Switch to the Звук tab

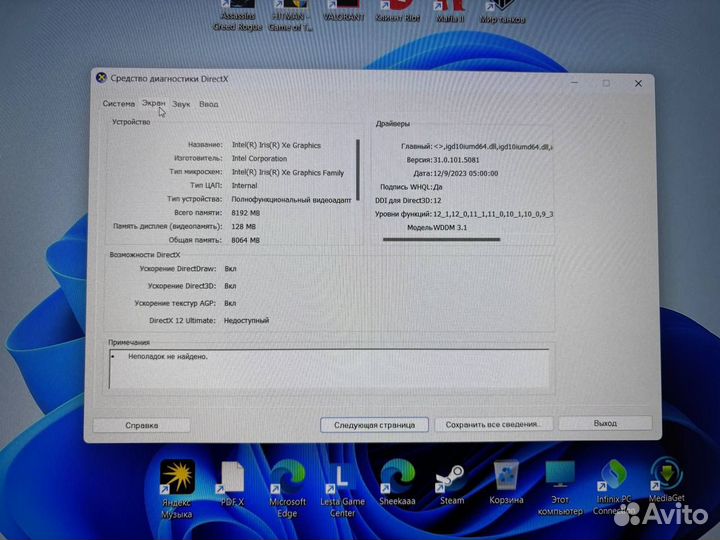tap(181, 104)
